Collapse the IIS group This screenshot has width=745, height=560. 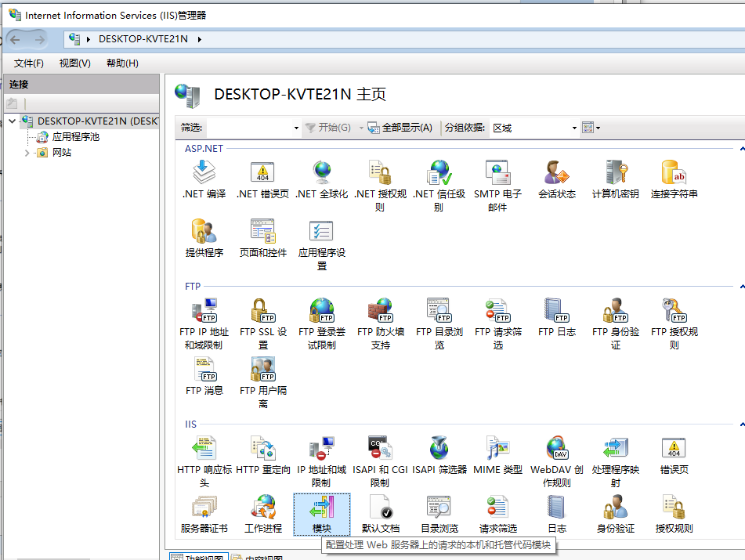[x=742, y=425]
